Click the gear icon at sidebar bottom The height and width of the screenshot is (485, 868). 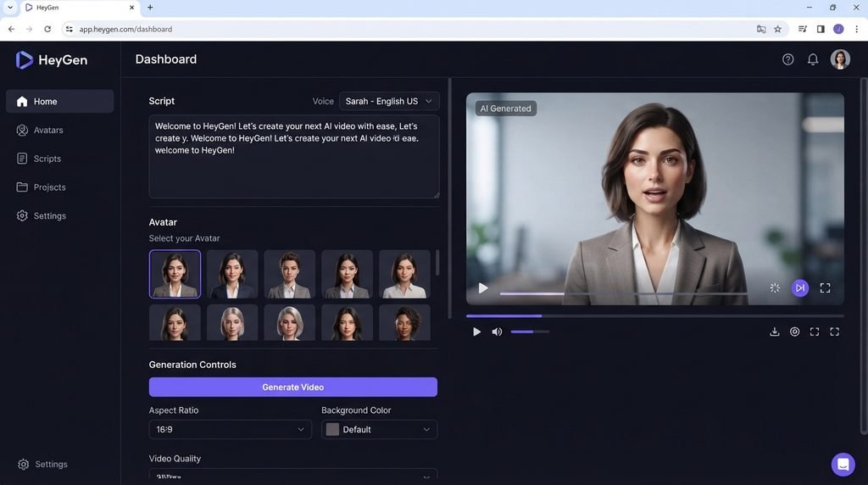click(x=23, y=464)
